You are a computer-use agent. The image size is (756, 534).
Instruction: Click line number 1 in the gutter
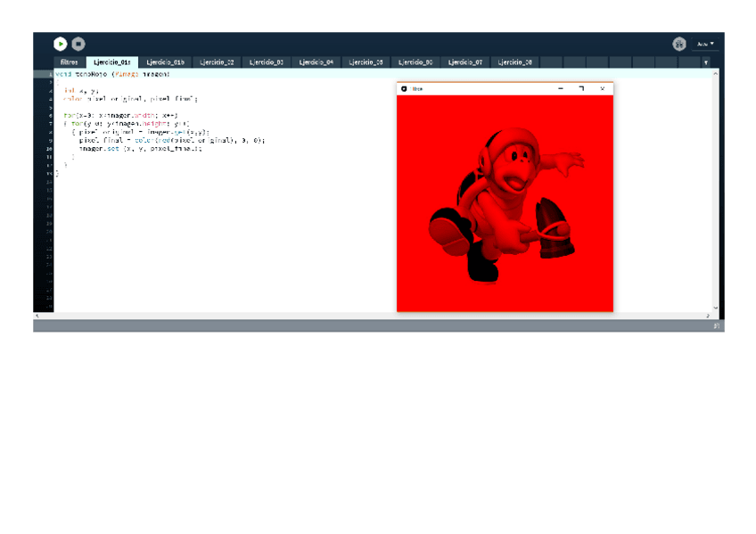[50, 74]
